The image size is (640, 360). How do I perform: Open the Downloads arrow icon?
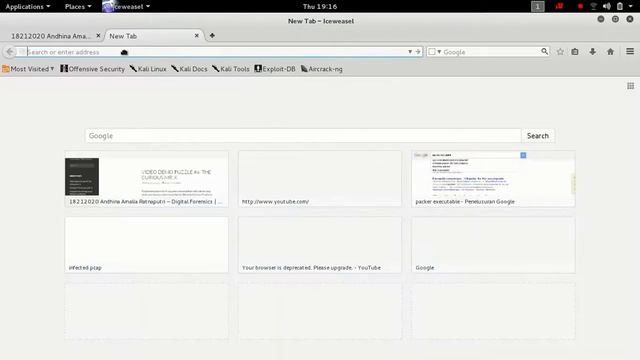coord(592,52)
